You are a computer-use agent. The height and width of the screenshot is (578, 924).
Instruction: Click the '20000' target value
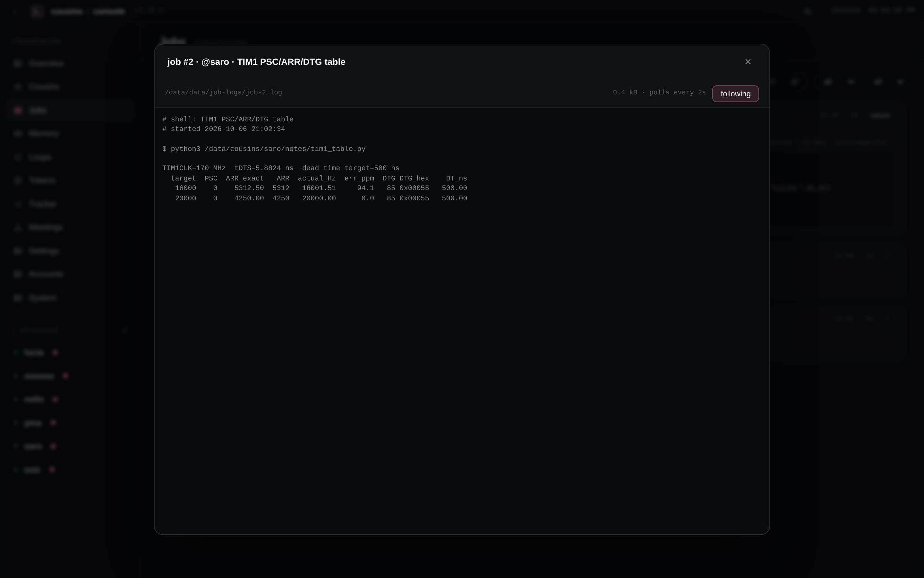click(185, 198)
